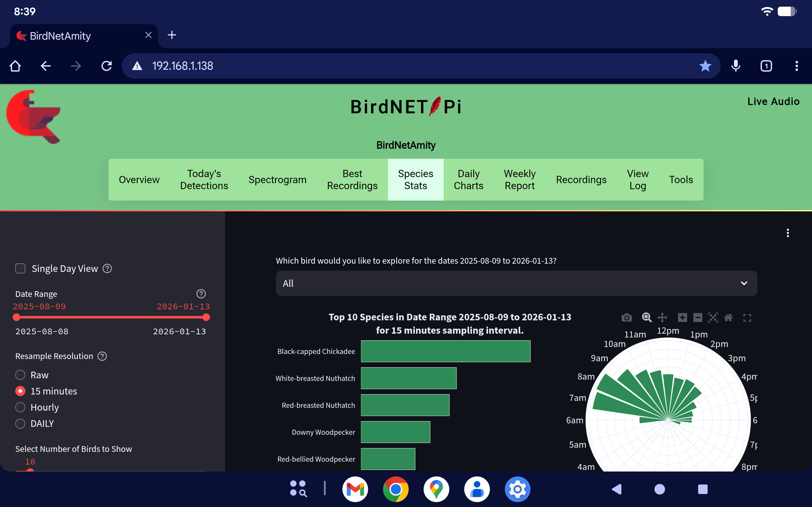Click the chart autoscale icon
The height and width of the screenshot is (507, 812).
point(713,317)
